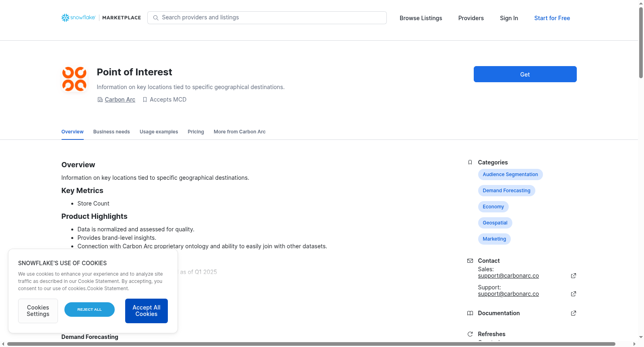Click the Categories bookmark icon
The width and height of the screenshot is (644, 347).
470,162
